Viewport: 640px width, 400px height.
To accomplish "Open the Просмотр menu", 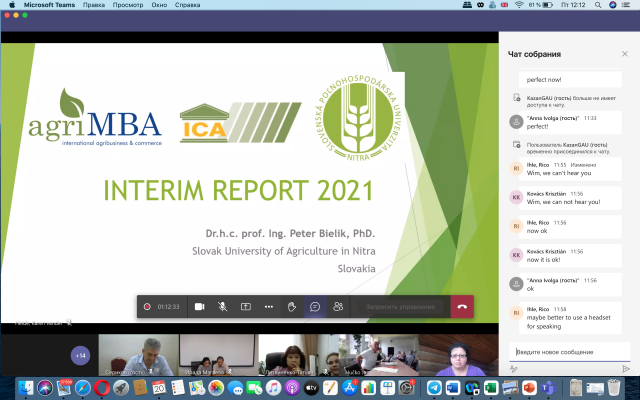I will pos(128,5).
